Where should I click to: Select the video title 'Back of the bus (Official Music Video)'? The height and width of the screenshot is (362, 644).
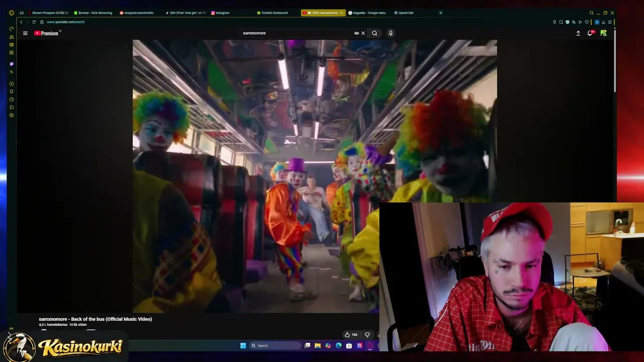112,319
